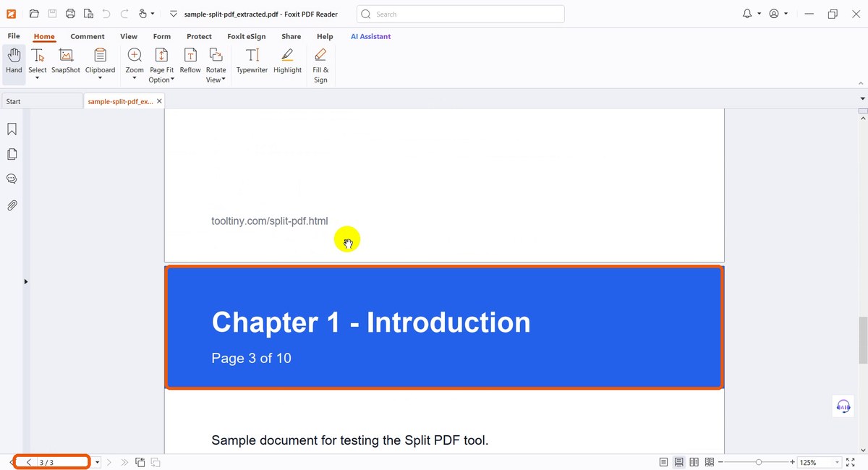Open the 125% zoom level dropdown
Screen dimensions: 868x470
tap(838, 462)
